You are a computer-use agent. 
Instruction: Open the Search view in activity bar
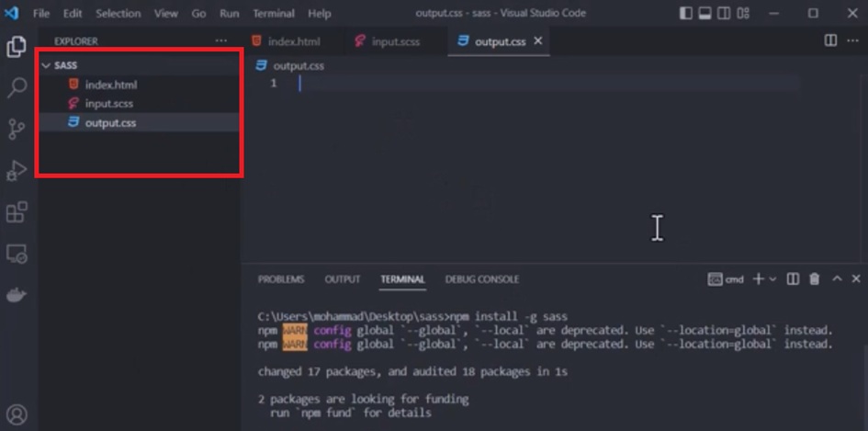coord(17,87)
